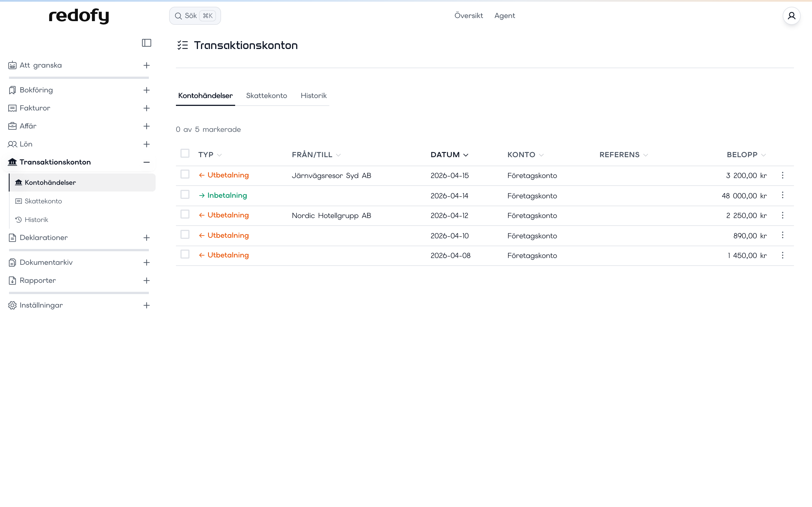
Task: Select the checkbox for the 2026-04-08 Utbetalning row
Action: [185, 254]
